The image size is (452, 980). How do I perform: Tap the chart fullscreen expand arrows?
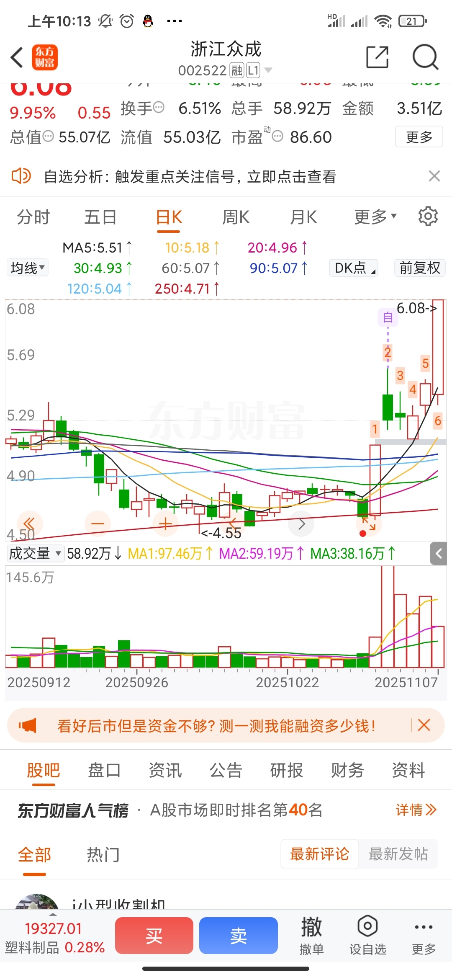pyautogui.click(x=369, y=524)
